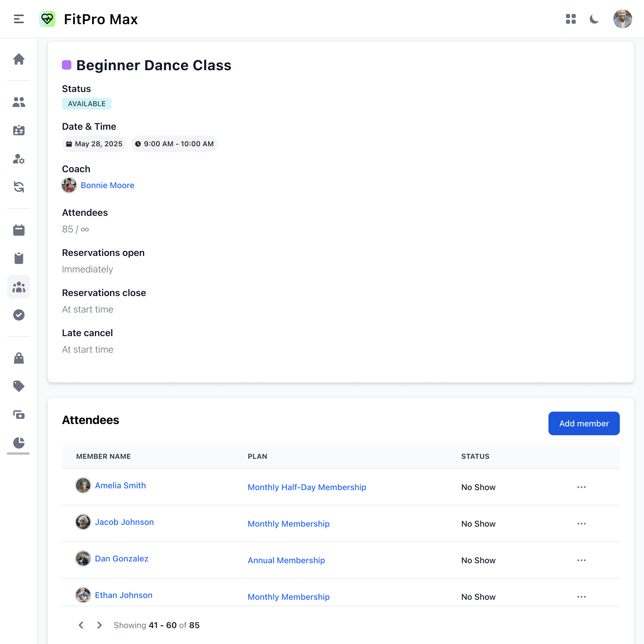
Task: Click the shopping bag icon in sidebar
Action: pos(19,358)
